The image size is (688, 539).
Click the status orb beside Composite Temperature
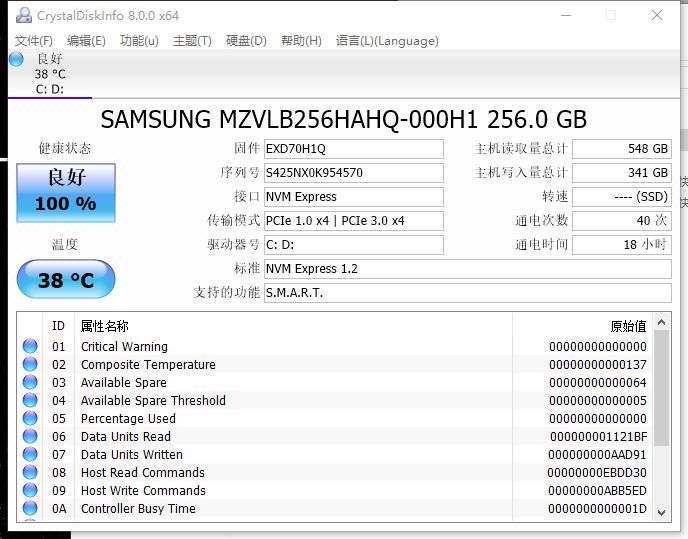point(30,365)
